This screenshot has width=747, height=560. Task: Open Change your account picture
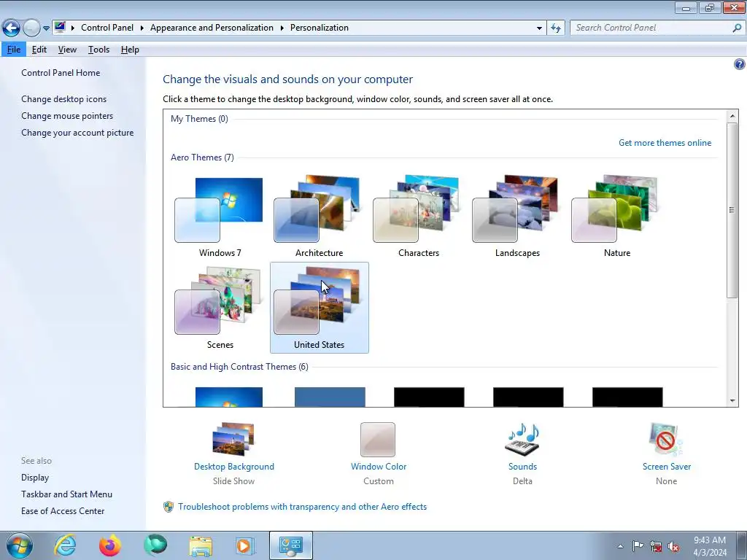tap(77, 133)
